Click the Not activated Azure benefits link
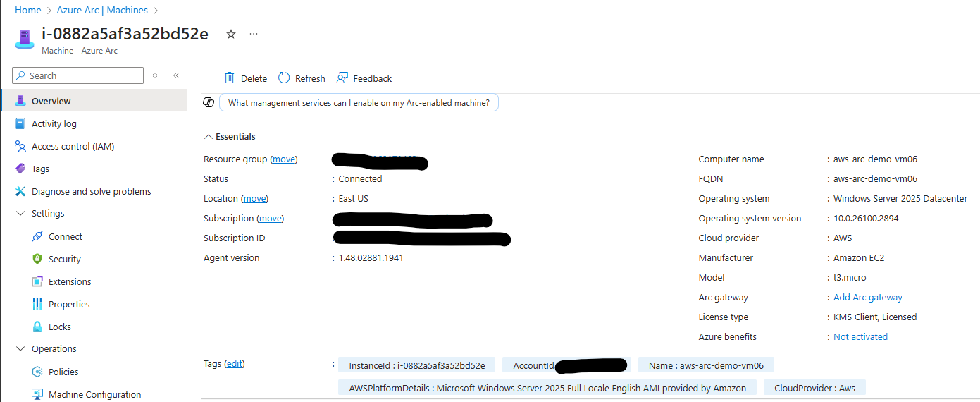The image size is (980, 402). [x=860, y=337]
